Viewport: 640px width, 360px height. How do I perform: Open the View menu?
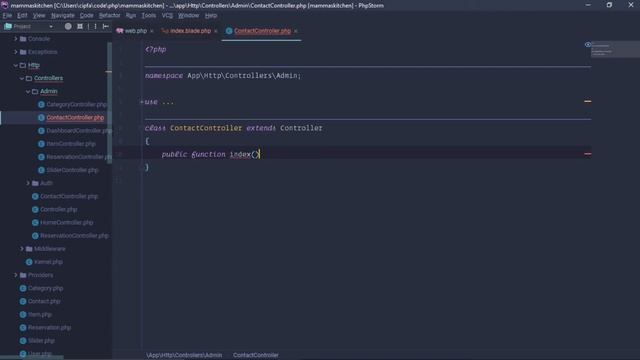(39, 16)
